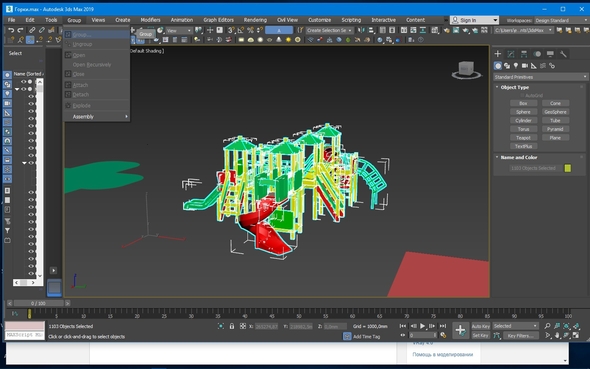Screen dimensions: 590x369
Task: Click the current frame number field
Action: [423, 335]
